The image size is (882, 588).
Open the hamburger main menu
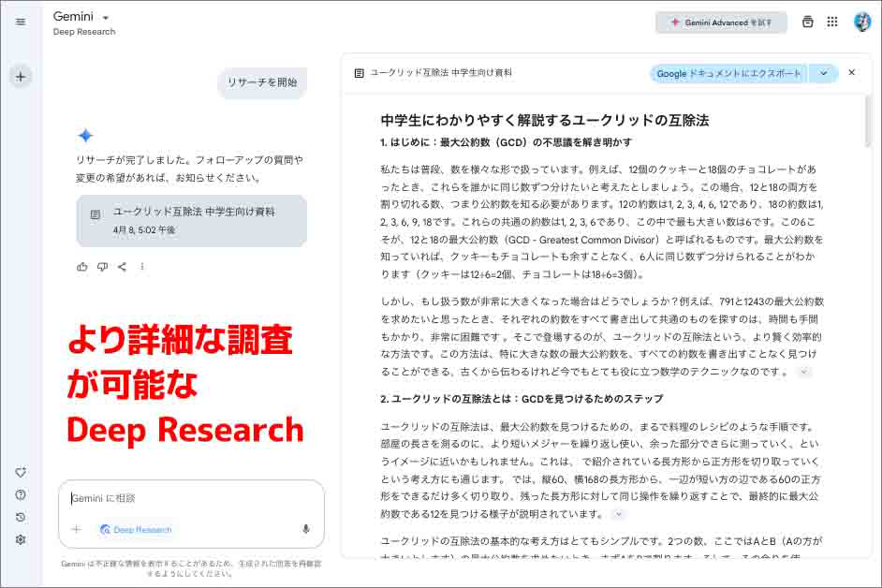click(x=21, y=22)
